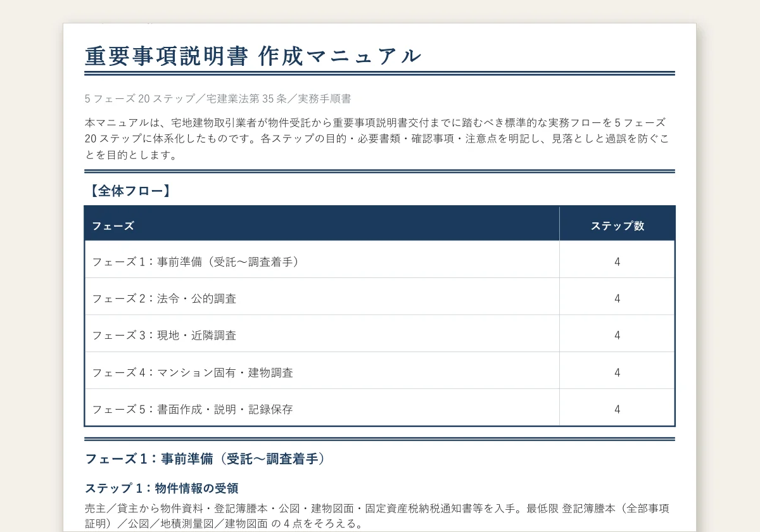Select the step count 4 for 現地・近隣調査
The height and width of the screenshot is (532, 760).
(617, 334)
